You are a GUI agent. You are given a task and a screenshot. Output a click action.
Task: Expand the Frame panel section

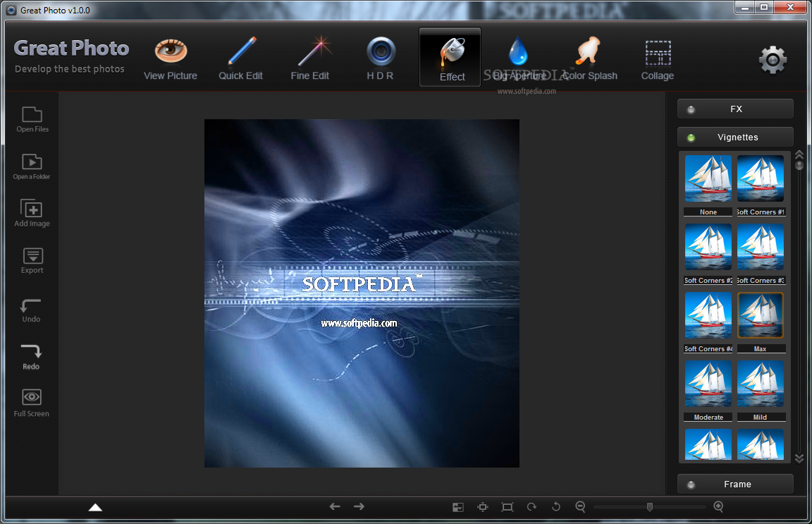tap(735, 484)
